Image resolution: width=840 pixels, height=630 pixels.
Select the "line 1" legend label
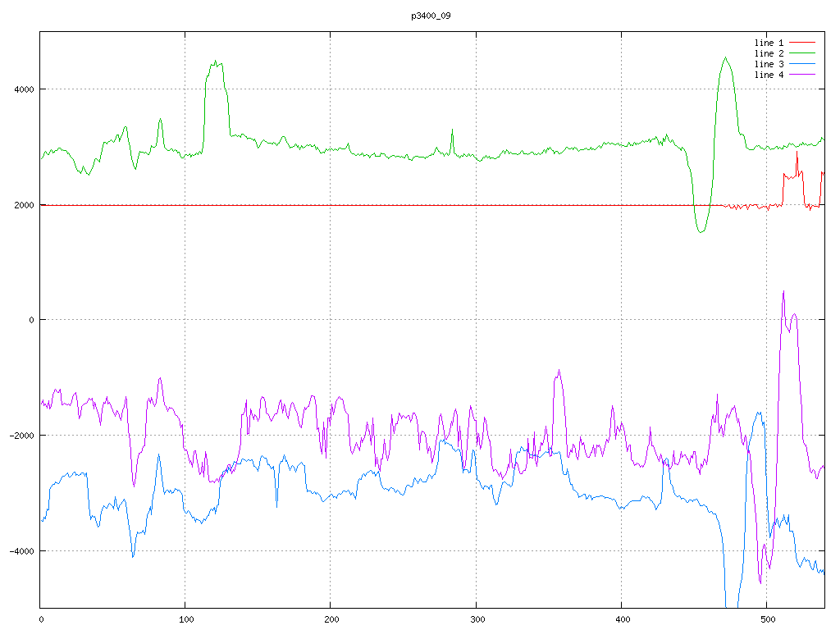769,43
